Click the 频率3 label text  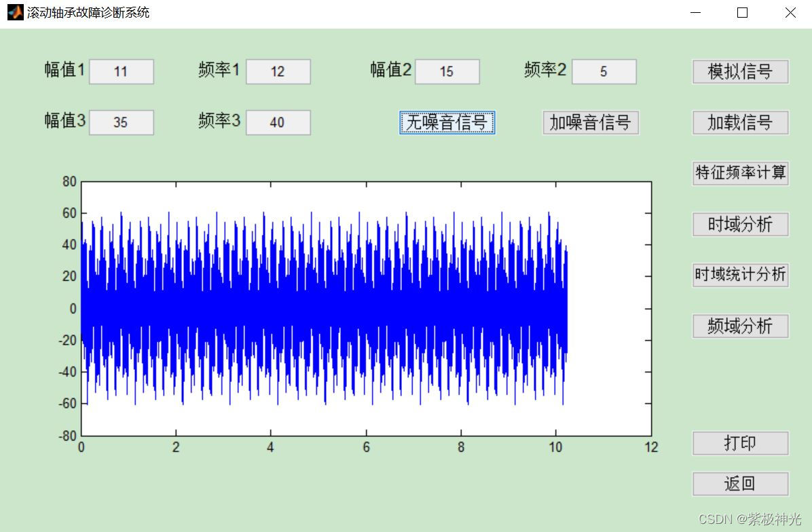click(x=219, y=121)
